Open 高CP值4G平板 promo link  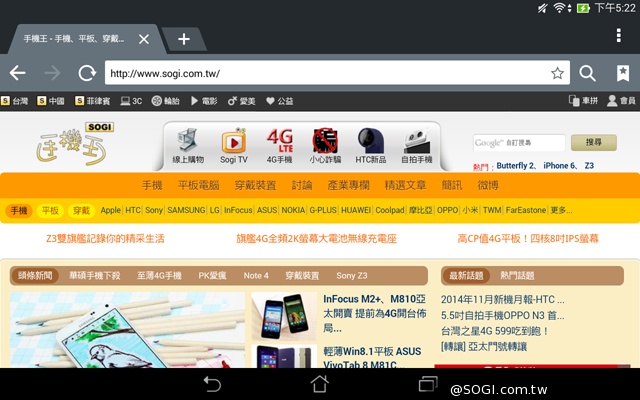(x=528, y=238)
